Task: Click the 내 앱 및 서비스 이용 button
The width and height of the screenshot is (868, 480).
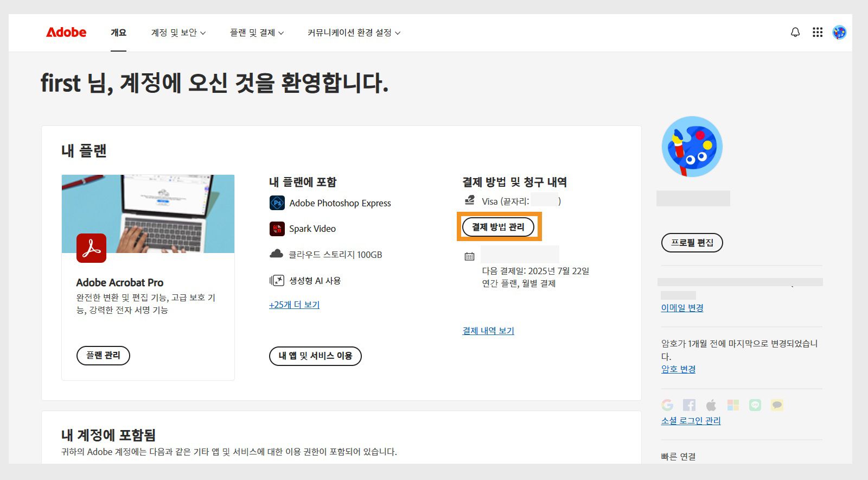Action: click(315, 356)
